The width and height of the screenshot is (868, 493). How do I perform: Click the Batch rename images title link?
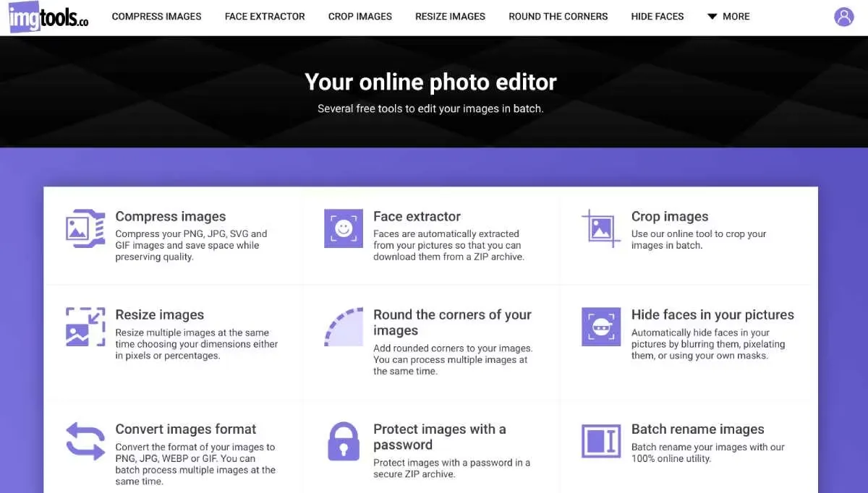point(697,429)
